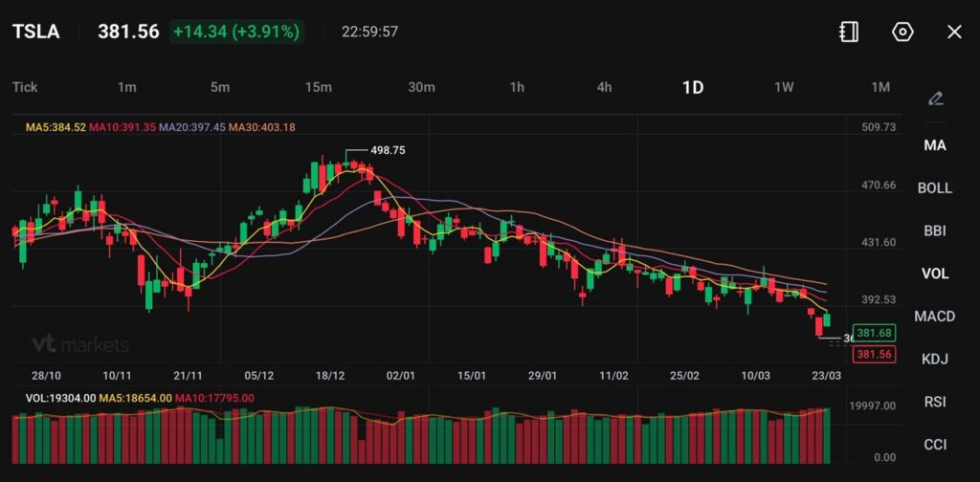Image resolution: width=980 pixels, height=482 pixels.
Task: Toggle the MA indicator
Action: click(935, 145)
